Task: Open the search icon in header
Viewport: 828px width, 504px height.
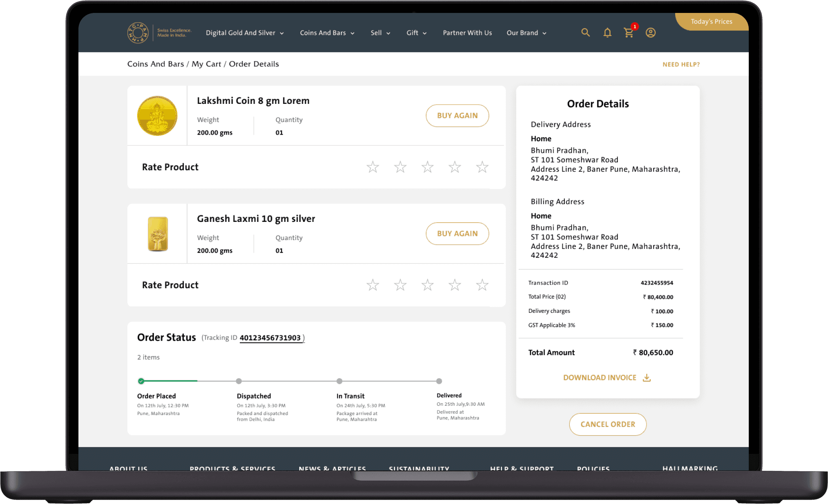Action: [585, 33]
